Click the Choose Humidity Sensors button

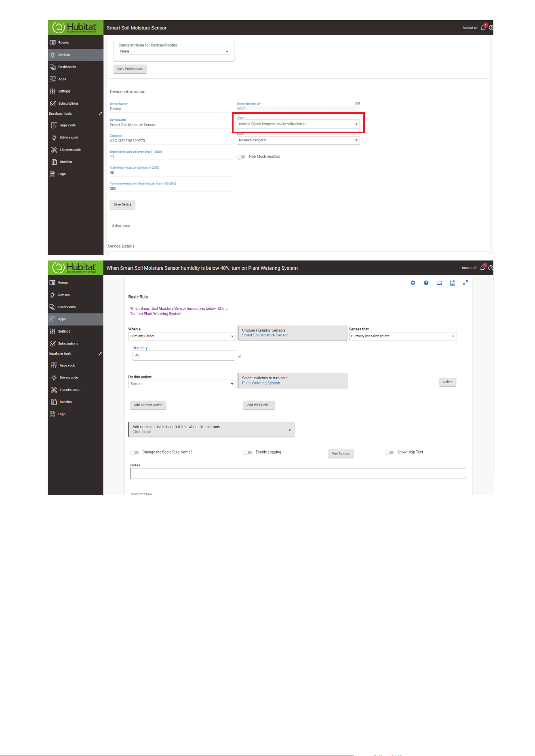(293, 333)
